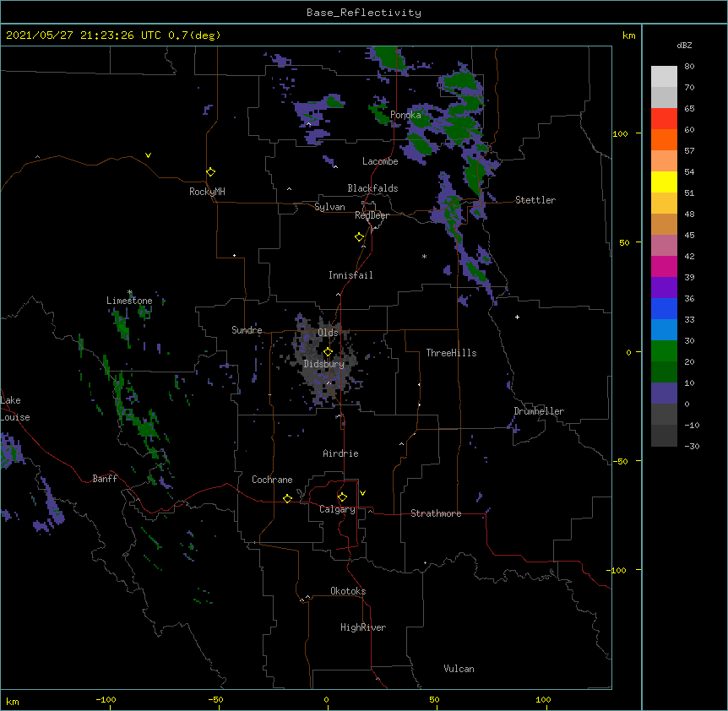Select the Drumheller label
Viewport: 728px width, 711px height.
539,411
